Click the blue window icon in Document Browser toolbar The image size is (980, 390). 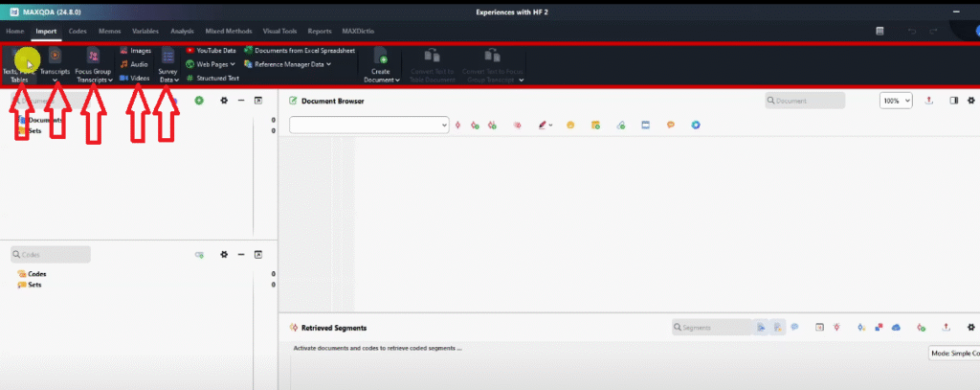click(x=646, y=126)
